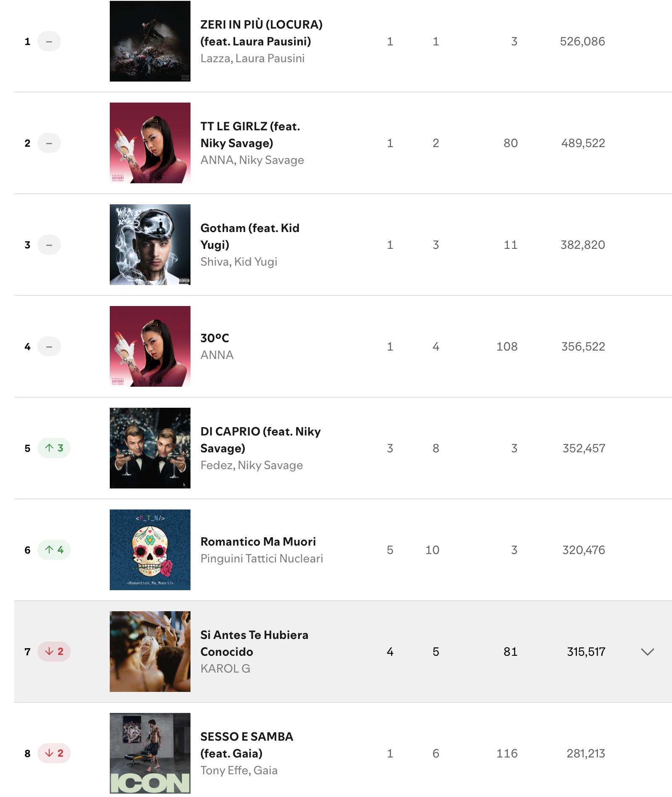Open the TT LE GIRLZ cover art
This screenshot has height=797, width=672.
(x=150, y=143)
